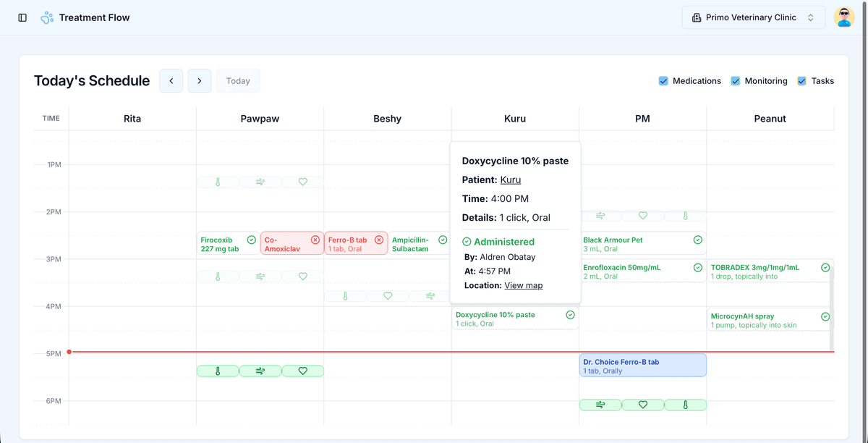Click the administered checkmark on Firocoxib 227 mg tab
868x443 pixels.
[251, 240]
